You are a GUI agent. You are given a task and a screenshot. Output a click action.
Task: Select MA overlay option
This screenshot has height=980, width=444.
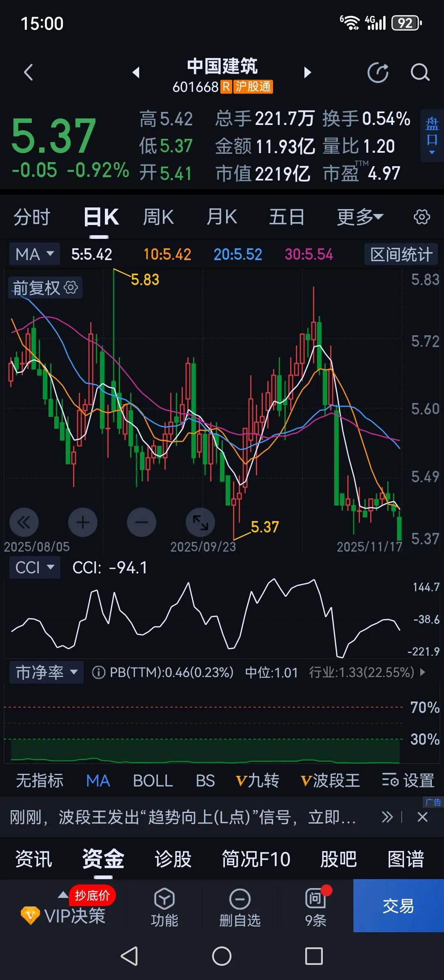click(x=98, y=780)
